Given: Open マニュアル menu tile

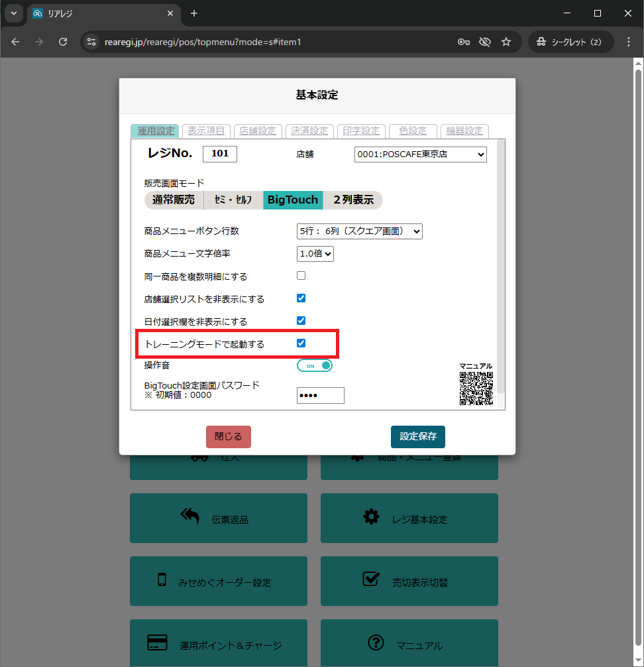Looking at the screenshot, I should tap(409, 643).
